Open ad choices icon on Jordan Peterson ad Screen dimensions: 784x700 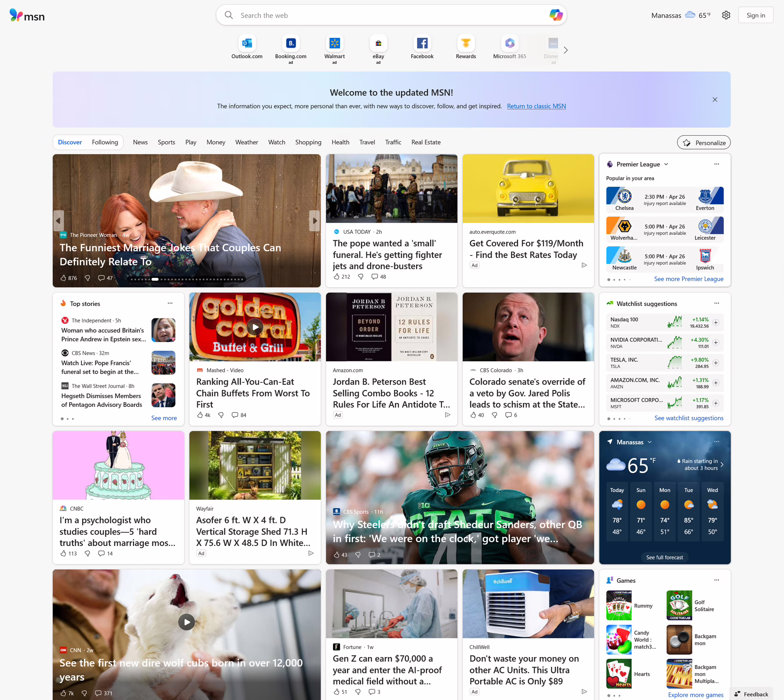448,415
